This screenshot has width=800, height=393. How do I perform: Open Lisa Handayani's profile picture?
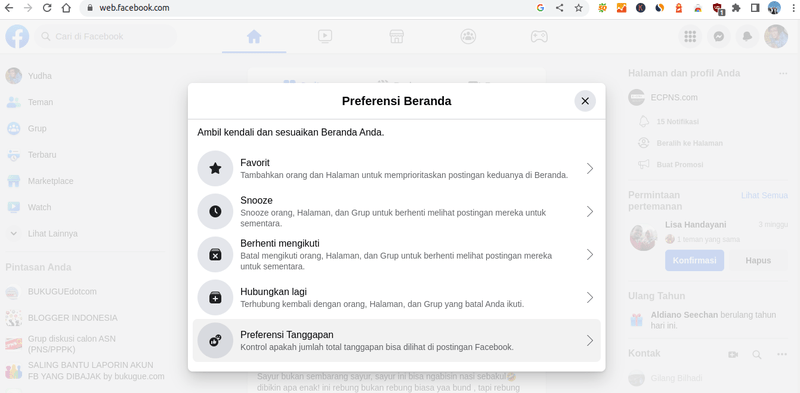(x=643, y=237)
